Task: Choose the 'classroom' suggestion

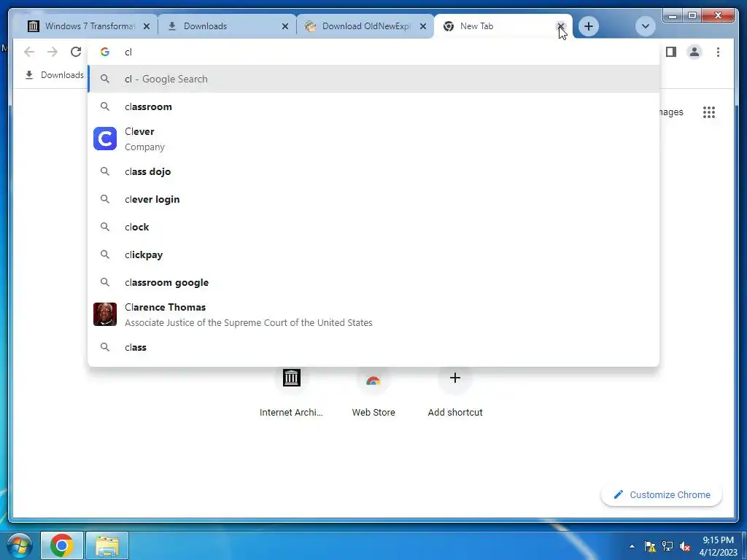Action: point(374,106)
